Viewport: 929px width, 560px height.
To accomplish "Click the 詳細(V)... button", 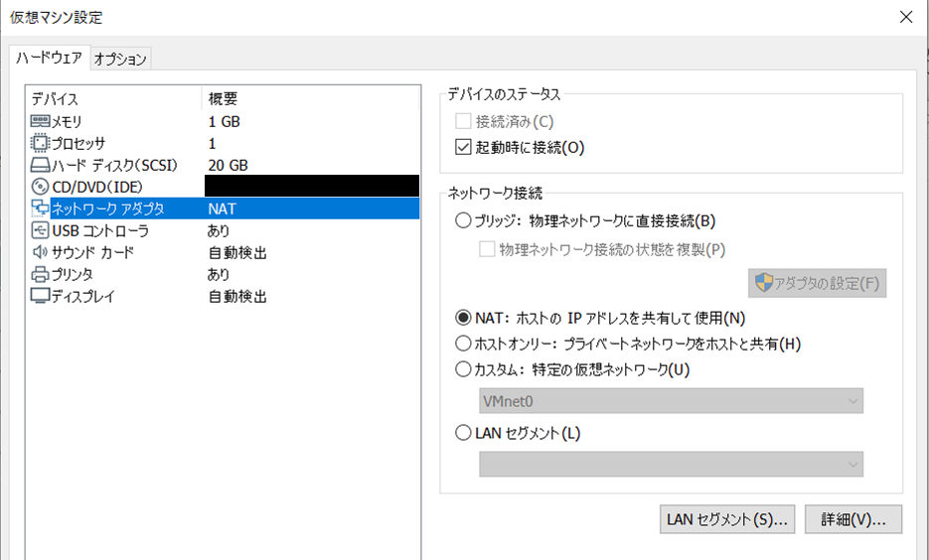I will tap(853, 519).
